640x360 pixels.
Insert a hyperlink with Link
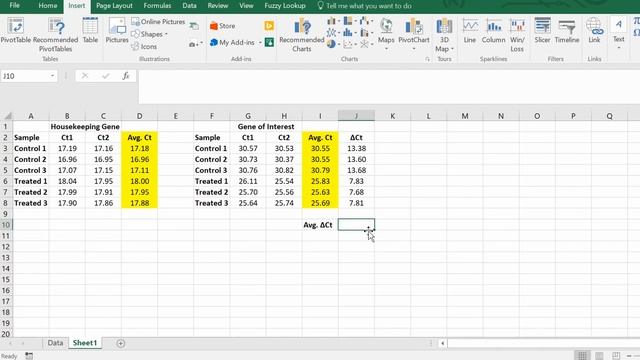594,31
